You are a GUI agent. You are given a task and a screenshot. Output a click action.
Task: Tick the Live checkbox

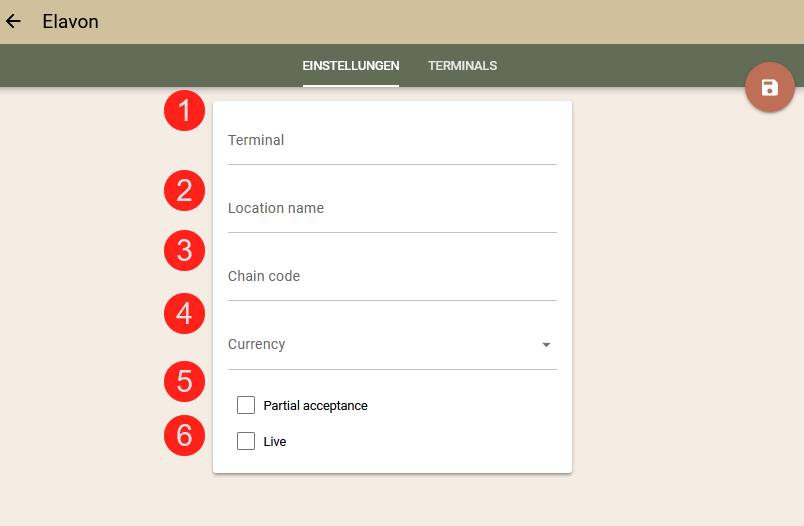pyautogui.click(x=246, y=441)
